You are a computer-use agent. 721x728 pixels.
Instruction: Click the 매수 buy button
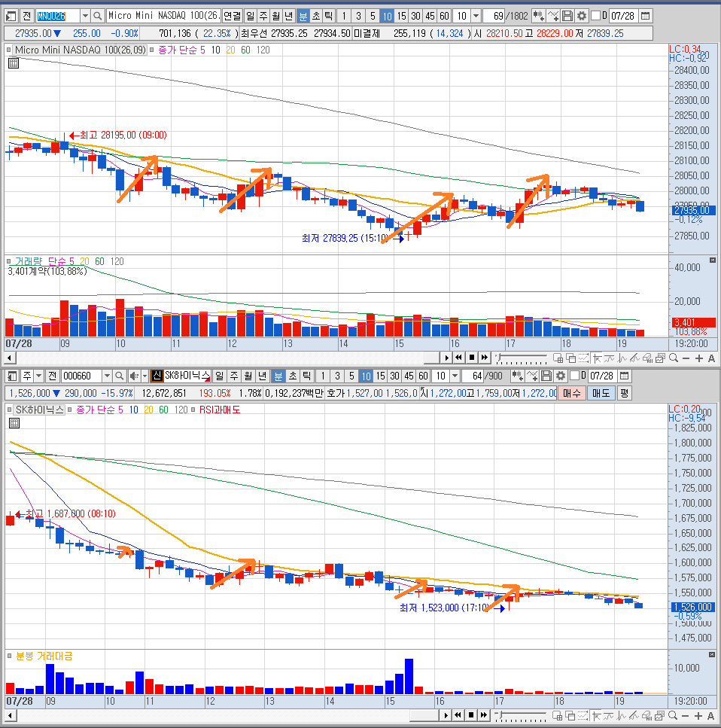click(x=571, y=393)
